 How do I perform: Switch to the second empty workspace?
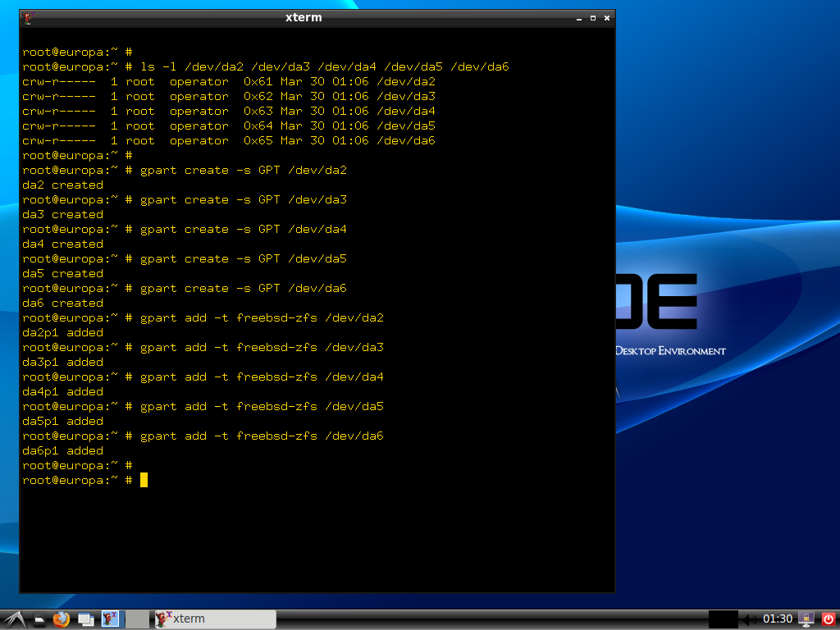(x=138, y=619)
